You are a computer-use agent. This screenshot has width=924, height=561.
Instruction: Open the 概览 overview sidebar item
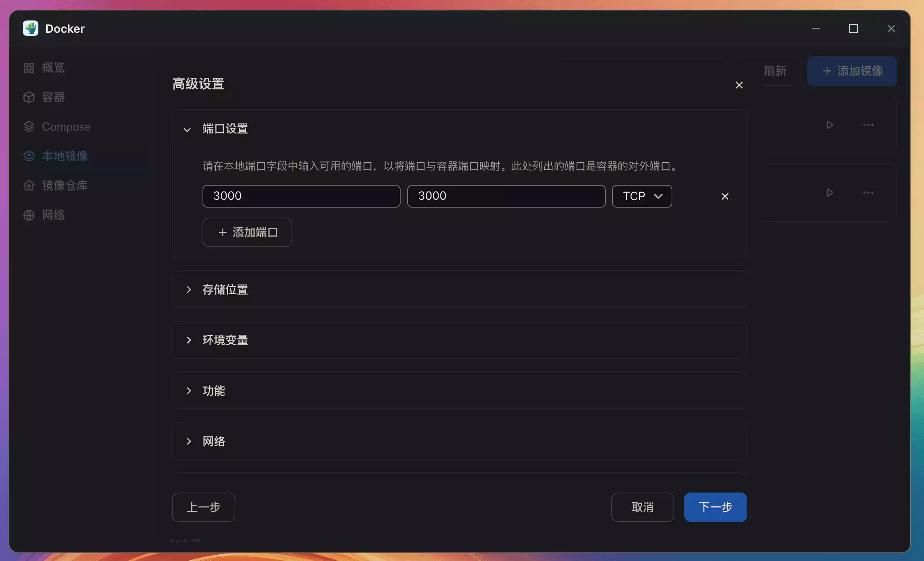(53, 68)
